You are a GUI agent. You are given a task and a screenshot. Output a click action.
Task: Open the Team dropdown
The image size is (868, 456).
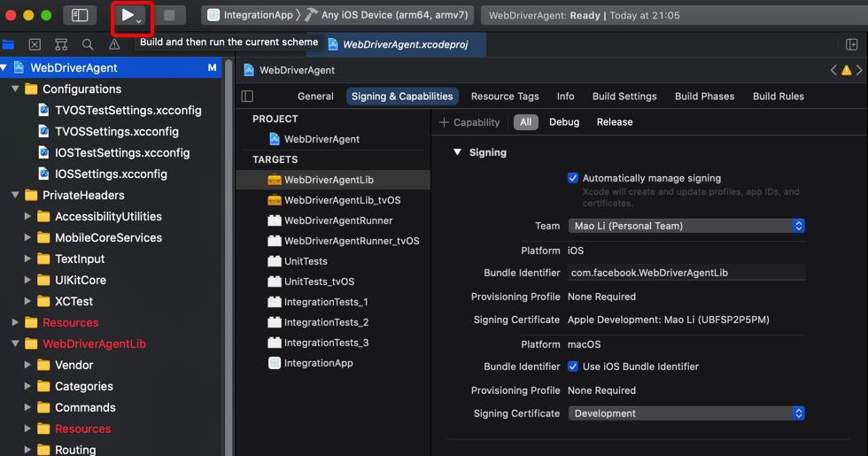(x=686, y=226)
